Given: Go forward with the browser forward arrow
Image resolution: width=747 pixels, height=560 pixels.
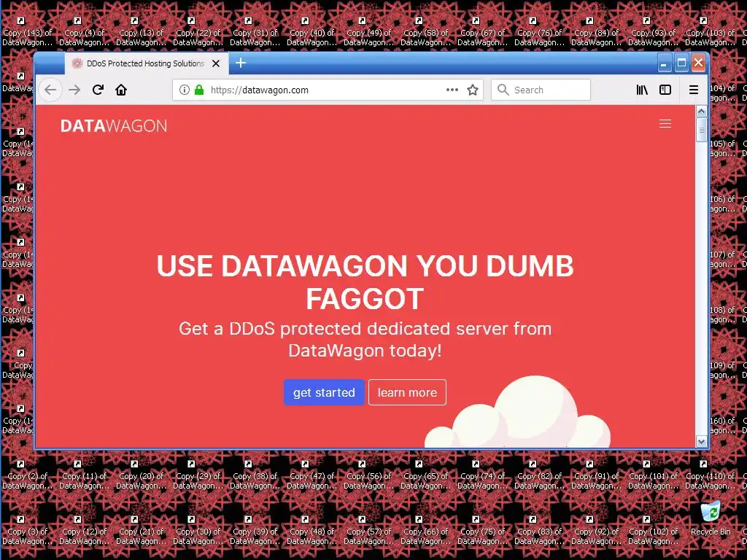Looking at the screenshot, I should (74, 90).
